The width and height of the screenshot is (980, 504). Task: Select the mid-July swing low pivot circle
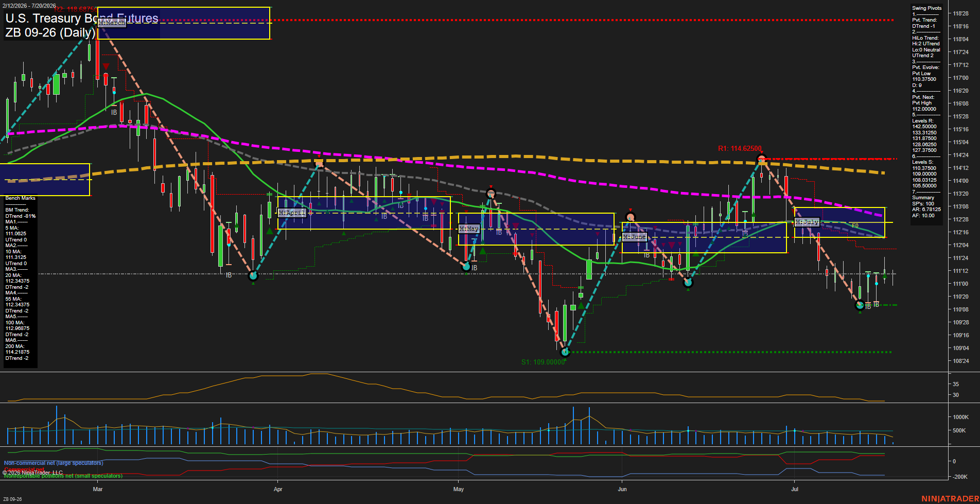coord(860,305)
